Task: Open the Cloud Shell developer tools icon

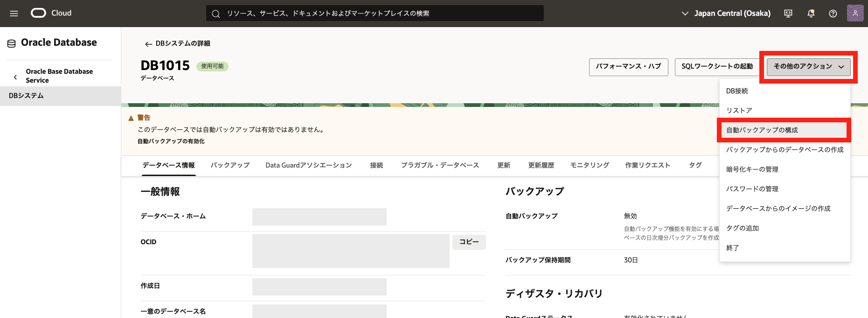Action: coord(788,14)
